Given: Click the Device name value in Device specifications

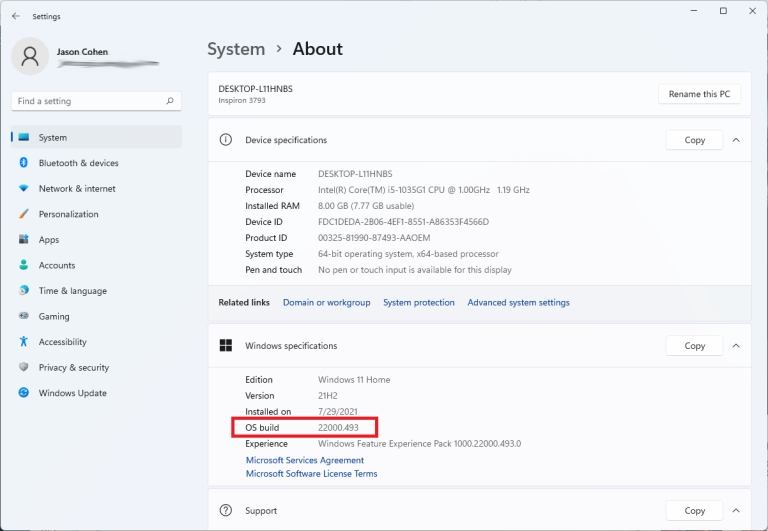Looking at the screenshot, I should [x=355, y=174].
